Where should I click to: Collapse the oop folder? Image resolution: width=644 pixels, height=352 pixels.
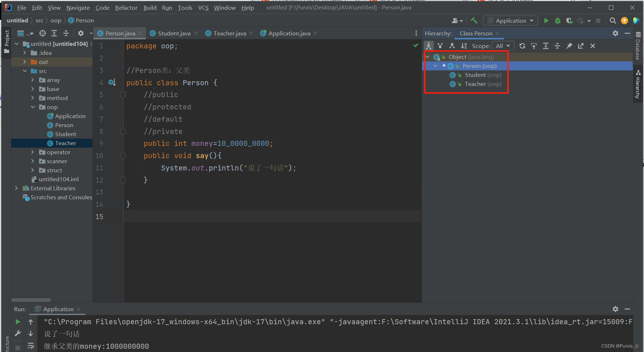click(32, 107)
